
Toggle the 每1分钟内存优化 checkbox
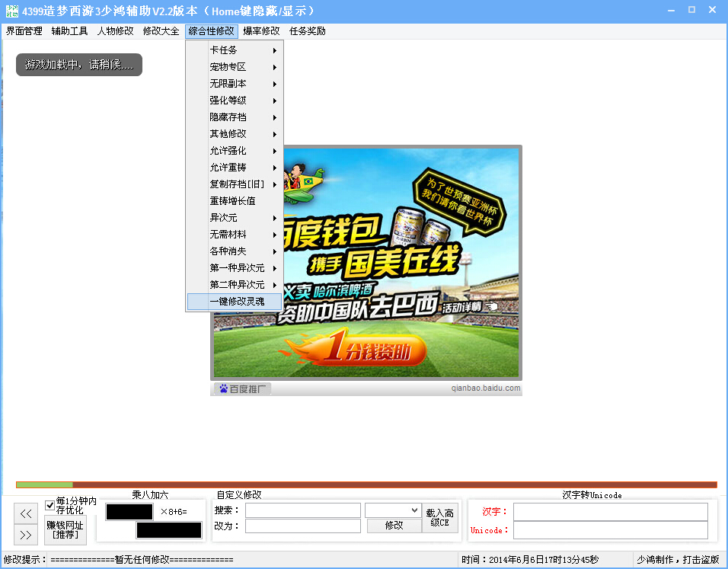click(49, 505)
